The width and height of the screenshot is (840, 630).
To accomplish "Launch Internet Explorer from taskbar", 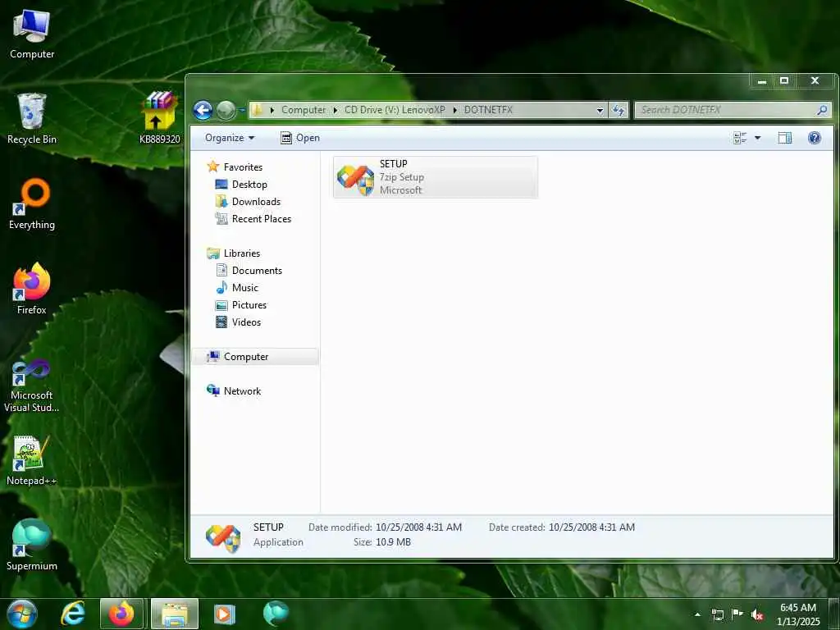I will click(x=73, y=614).
